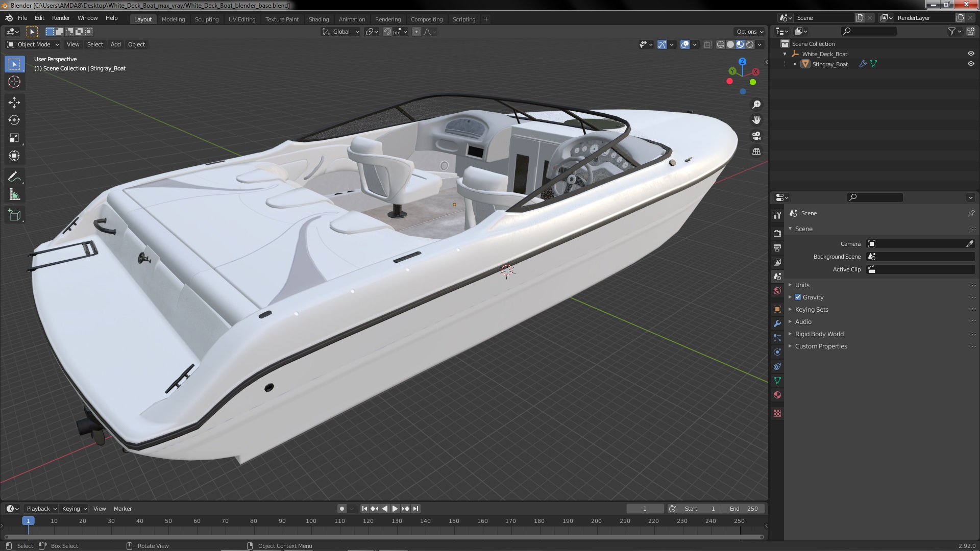Switch to UV Editing workspace tab
The height and width of the screenshot is (551, 980).
tap(241, 19)
